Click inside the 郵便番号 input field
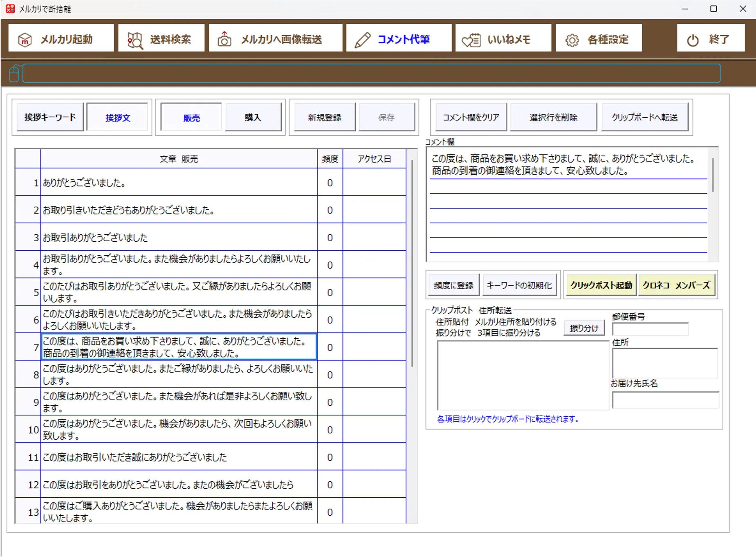The width and height of the screenshot is (756, 557). [x=650, y=329]
